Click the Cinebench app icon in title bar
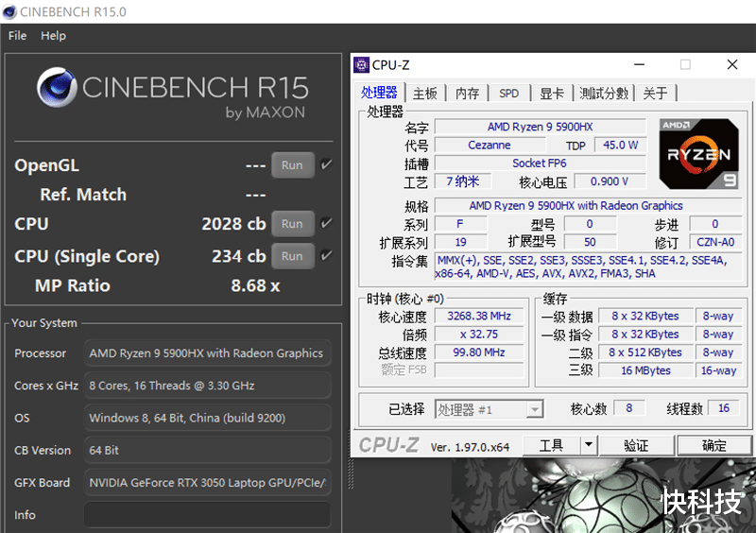This screenshot has width=756, height=533. pos(9,11)
